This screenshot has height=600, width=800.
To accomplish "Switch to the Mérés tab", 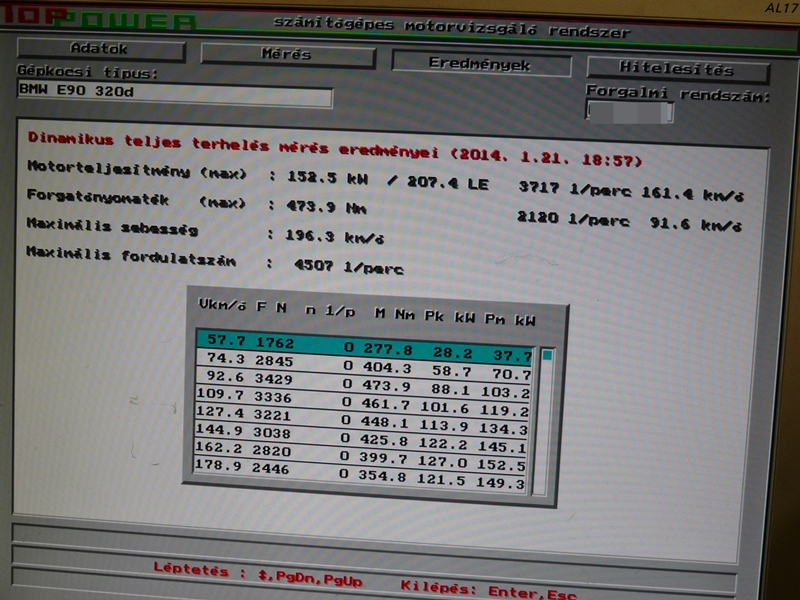I will point(286,54).
